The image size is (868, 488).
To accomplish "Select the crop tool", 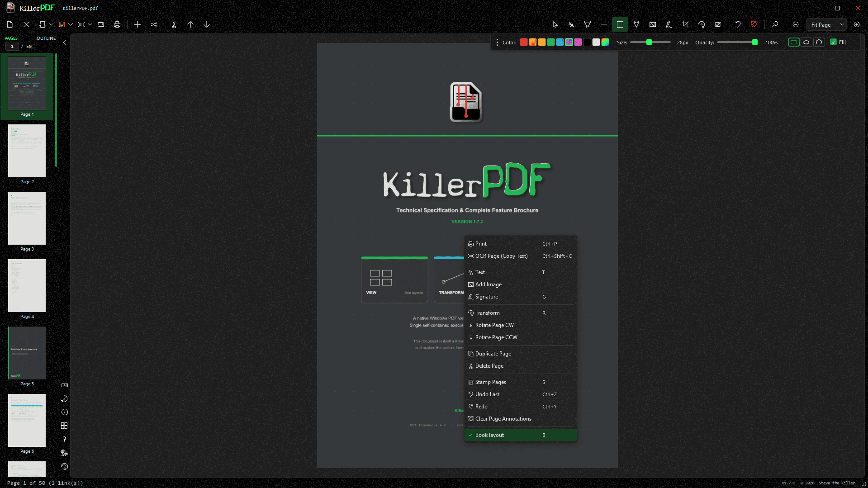I will 685,24.
